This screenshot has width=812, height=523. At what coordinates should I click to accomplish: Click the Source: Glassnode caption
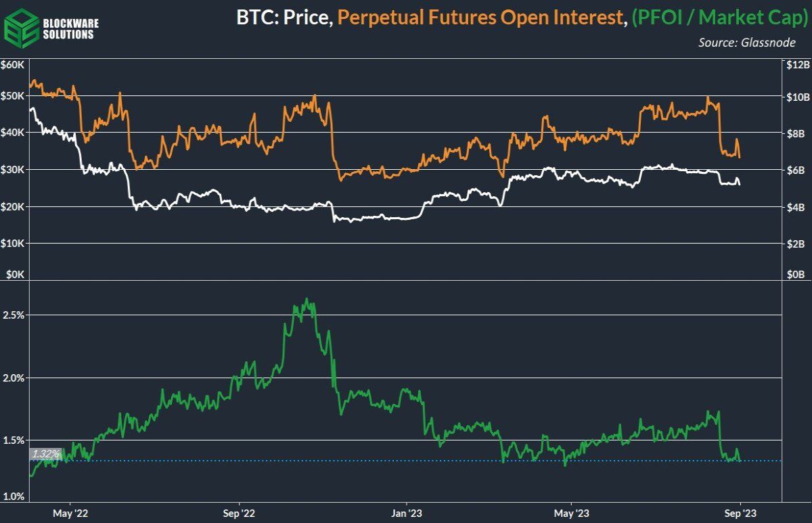748,43
